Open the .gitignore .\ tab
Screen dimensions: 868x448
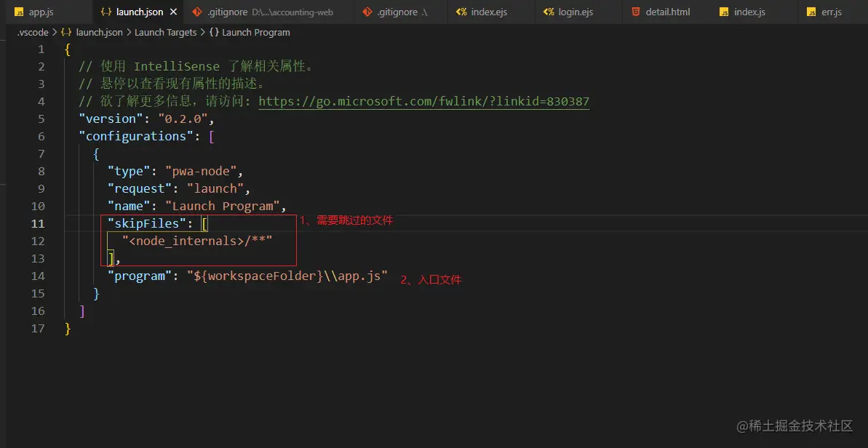(400, 12)
